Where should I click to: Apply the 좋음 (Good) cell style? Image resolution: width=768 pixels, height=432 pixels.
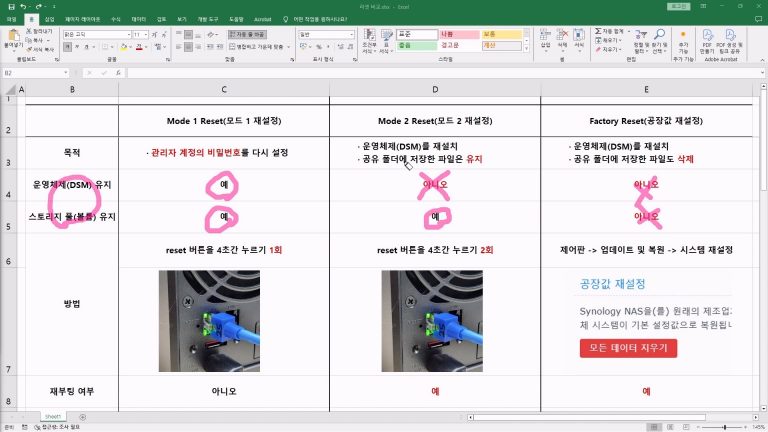pyautogui.click(x=417, y=46)
